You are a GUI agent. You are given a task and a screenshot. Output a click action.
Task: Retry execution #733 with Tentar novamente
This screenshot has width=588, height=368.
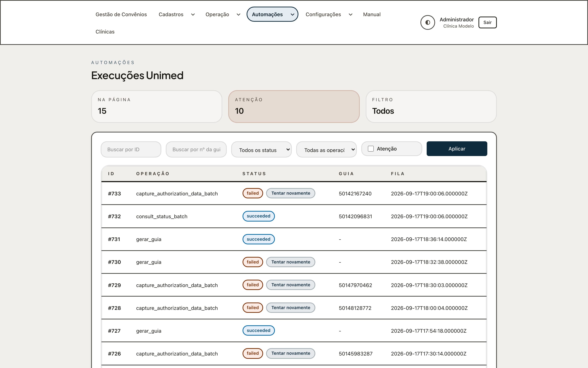[x=291, y=193]
